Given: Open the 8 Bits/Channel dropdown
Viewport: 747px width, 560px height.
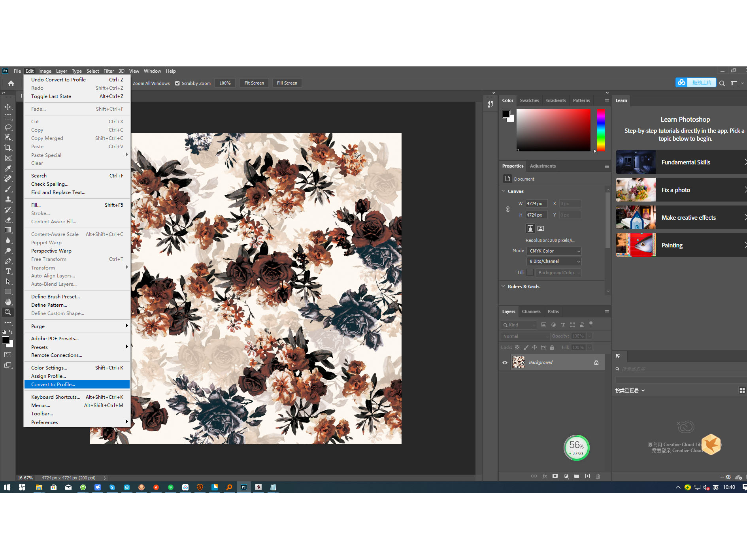Looking at the screenshot, I should pyautogui.click(x=554, y=261).
